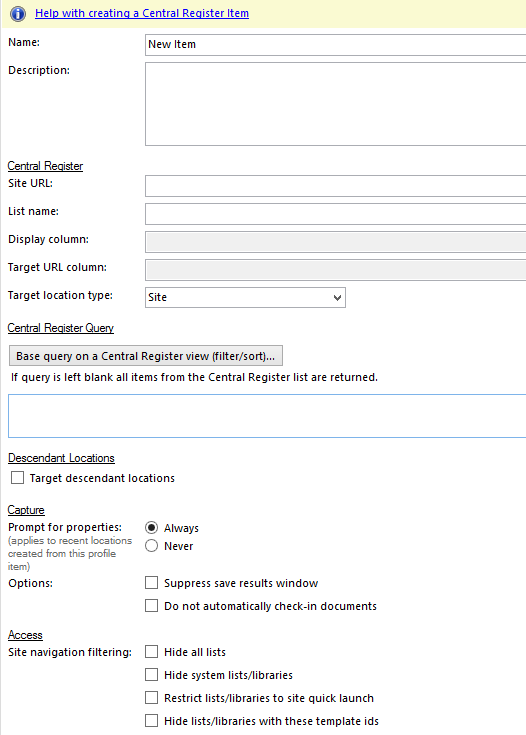Enable Hide all lists option
Image resolution: width=526 pixels, height=735 pixels.
tap(151, 652)
